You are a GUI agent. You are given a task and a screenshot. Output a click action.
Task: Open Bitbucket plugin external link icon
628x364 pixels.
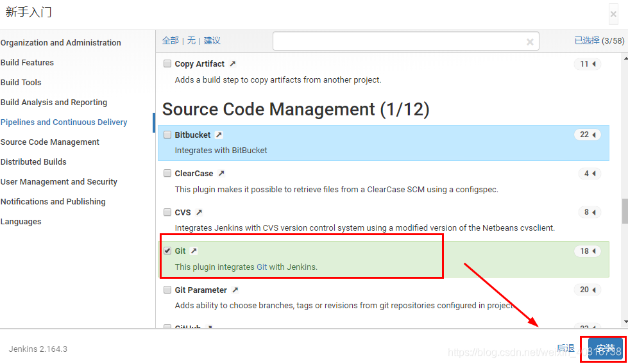219,135
